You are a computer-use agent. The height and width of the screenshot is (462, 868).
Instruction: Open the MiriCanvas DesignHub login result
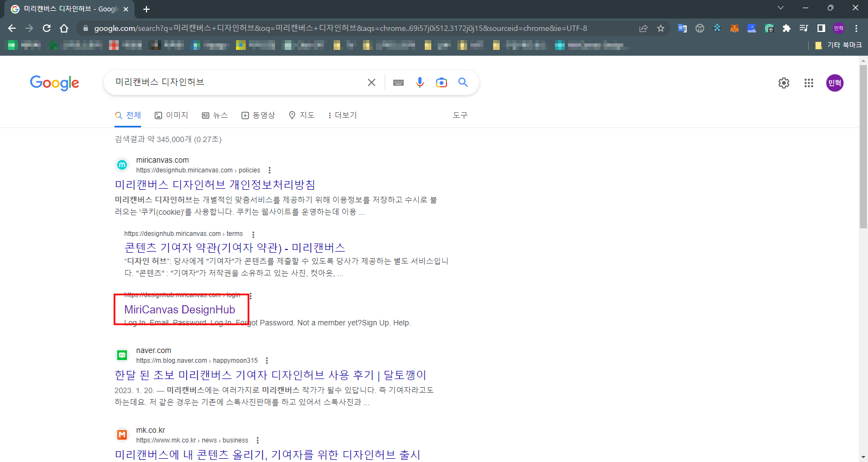[x=180, y=310]
